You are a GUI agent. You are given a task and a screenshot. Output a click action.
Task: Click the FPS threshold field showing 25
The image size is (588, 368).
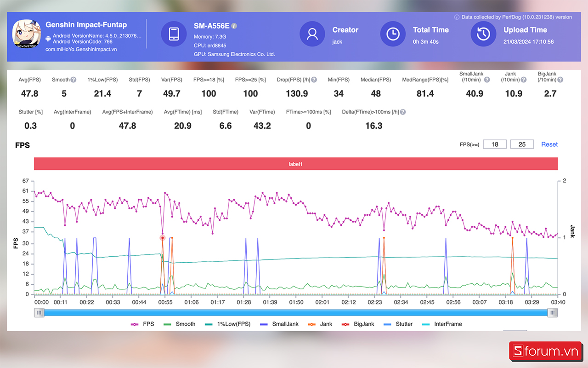tap(522, 144)
